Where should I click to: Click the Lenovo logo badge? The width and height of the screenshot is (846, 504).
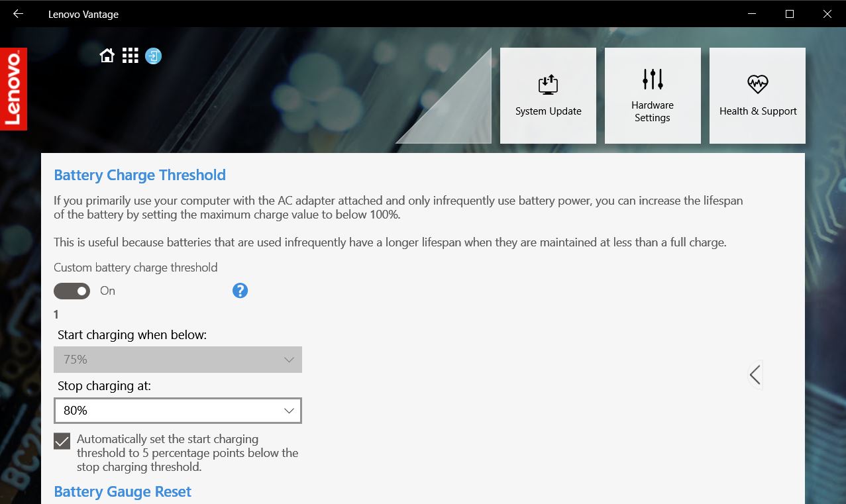click(x=13, y=89)
